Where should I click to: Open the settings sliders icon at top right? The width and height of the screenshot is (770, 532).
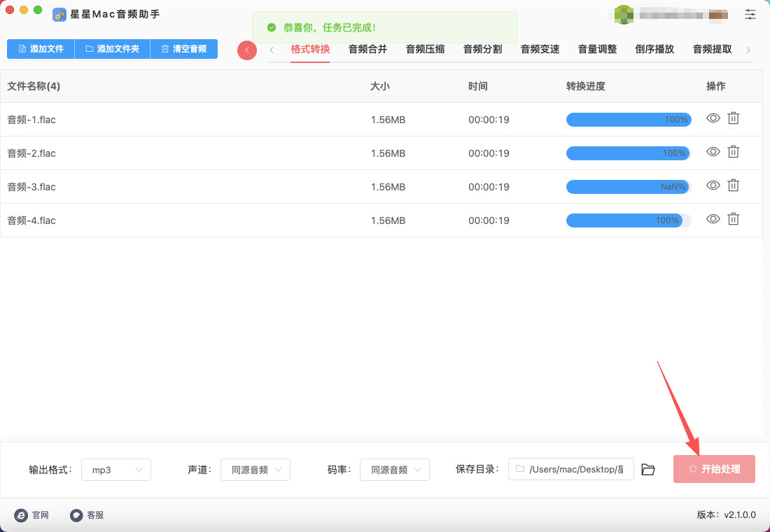tap(750, 14)
